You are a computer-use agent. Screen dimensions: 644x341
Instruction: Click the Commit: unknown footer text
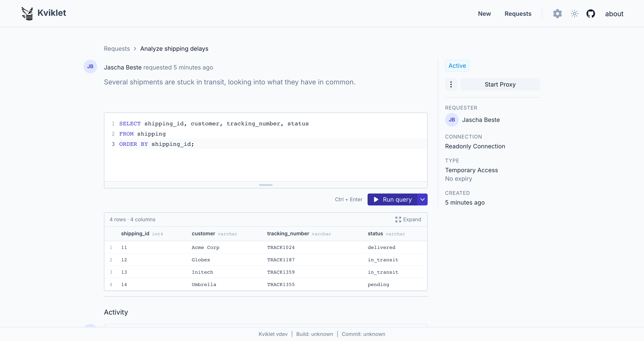tap(363, 334)
